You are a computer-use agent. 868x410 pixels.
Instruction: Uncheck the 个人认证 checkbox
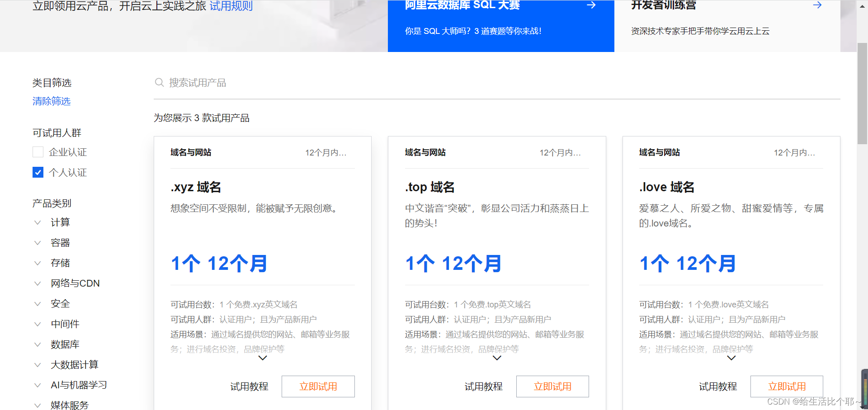(x=38, y=172)
